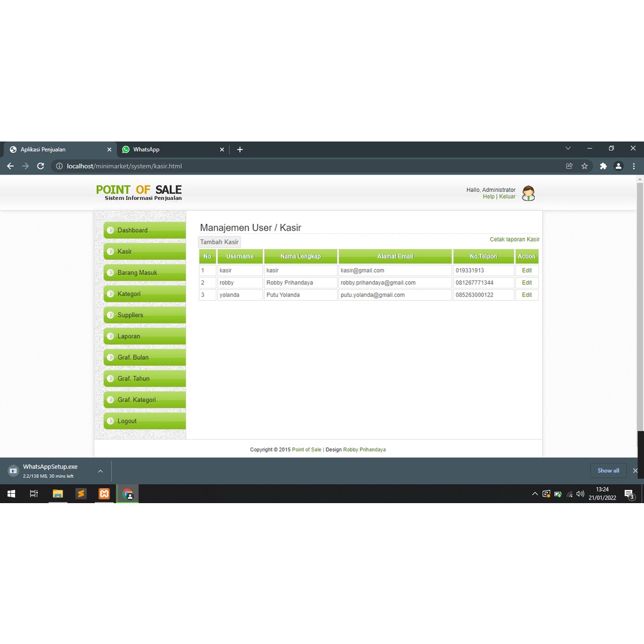Screen dimensions: 644x644
Task: Close the WhatsApp browser tab
Action: tap(222, 150)
